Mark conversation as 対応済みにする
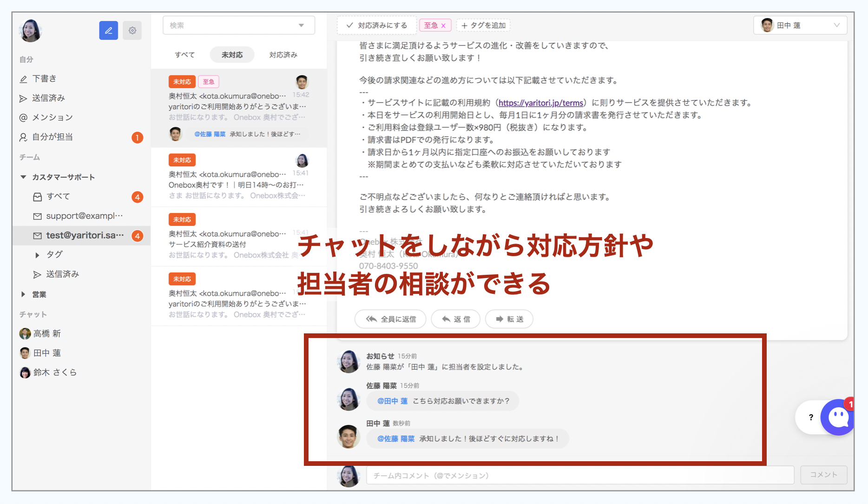The width and height of the screenshot is (868, 504). (x=377, y=26)
